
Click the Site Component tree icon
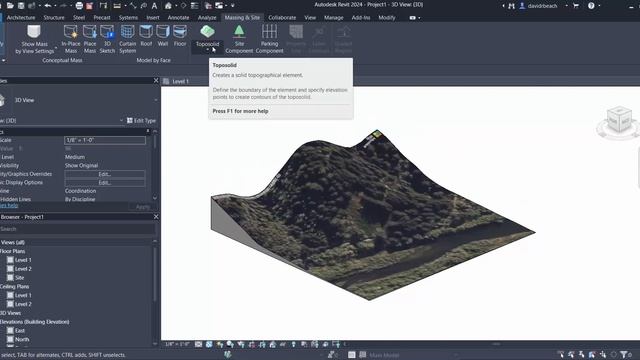pos(239,31)
